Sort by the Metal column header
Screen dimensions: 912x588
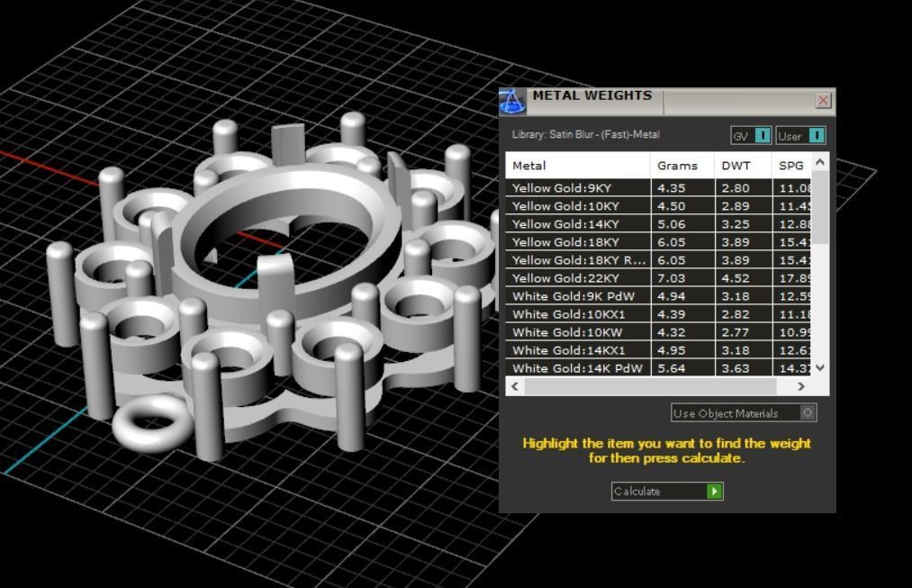pyautogui.click(x=578, y=165)
